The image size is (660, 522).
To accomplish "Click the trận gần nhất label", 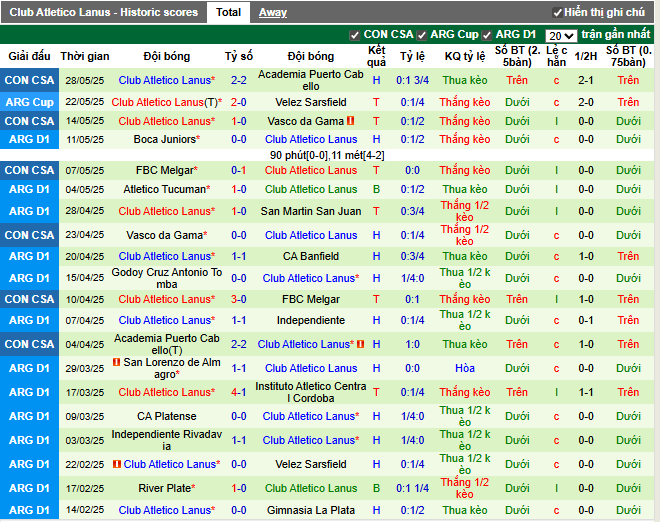I will [616, 35].
